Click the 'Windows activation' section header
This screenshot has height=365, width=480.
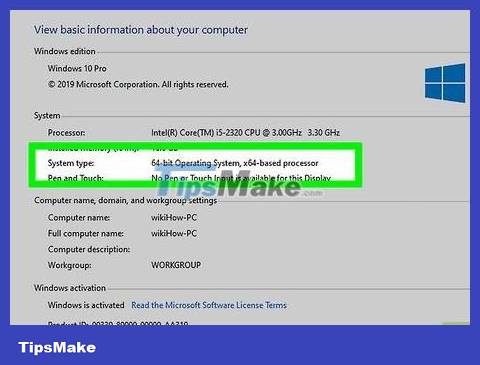pyautogui.click(x=70, y=288)
